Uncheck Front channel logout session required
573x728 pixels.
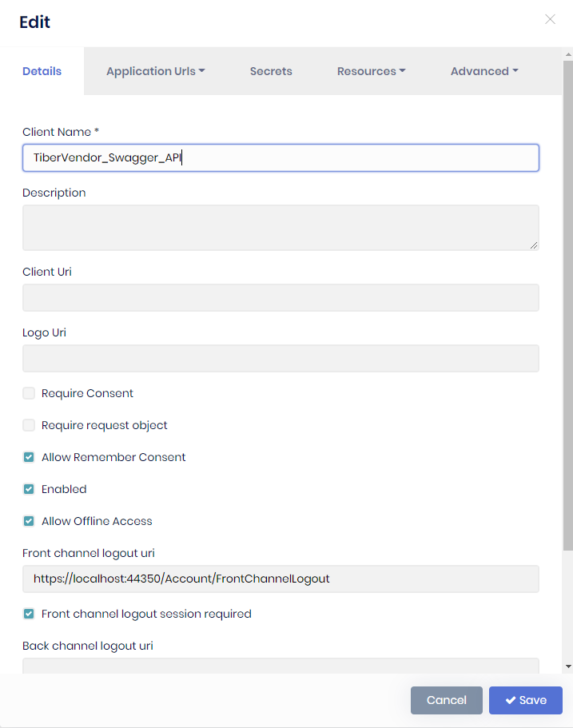point(29,614)
